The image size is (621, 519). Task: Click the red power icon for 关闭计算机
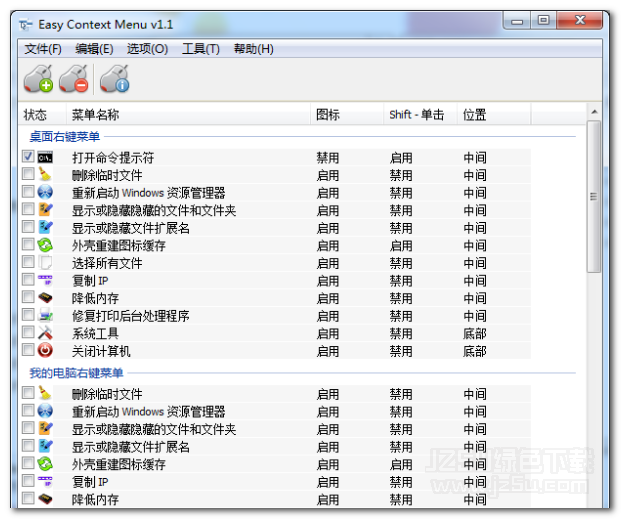pos(45,350)
